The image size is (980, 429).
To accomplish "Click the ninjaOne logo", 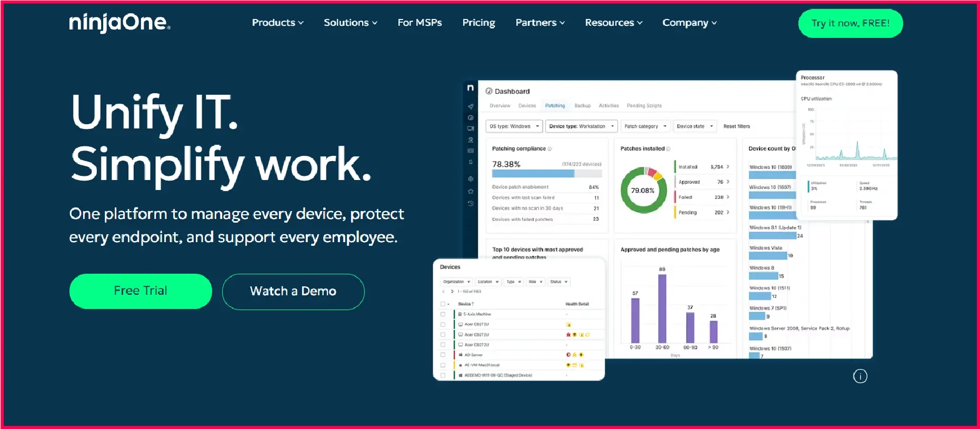I will point(119,23).
